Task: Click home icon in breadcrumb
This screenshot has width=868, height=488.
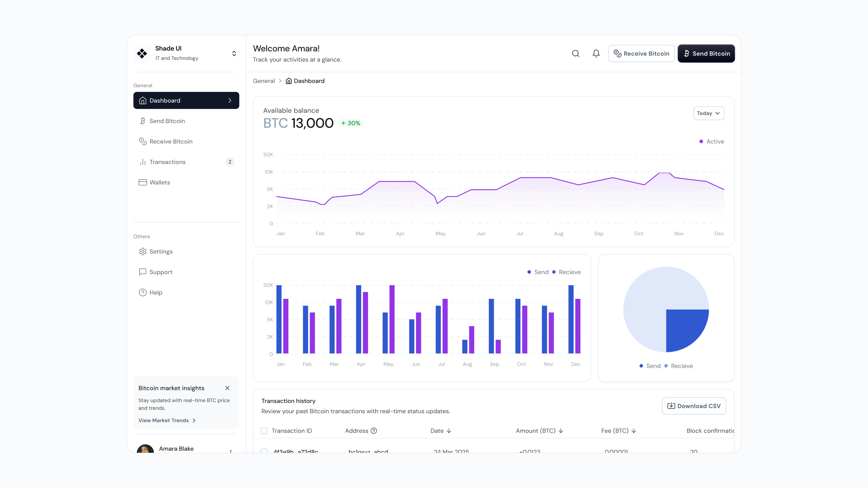Action: tap(289, 81)
